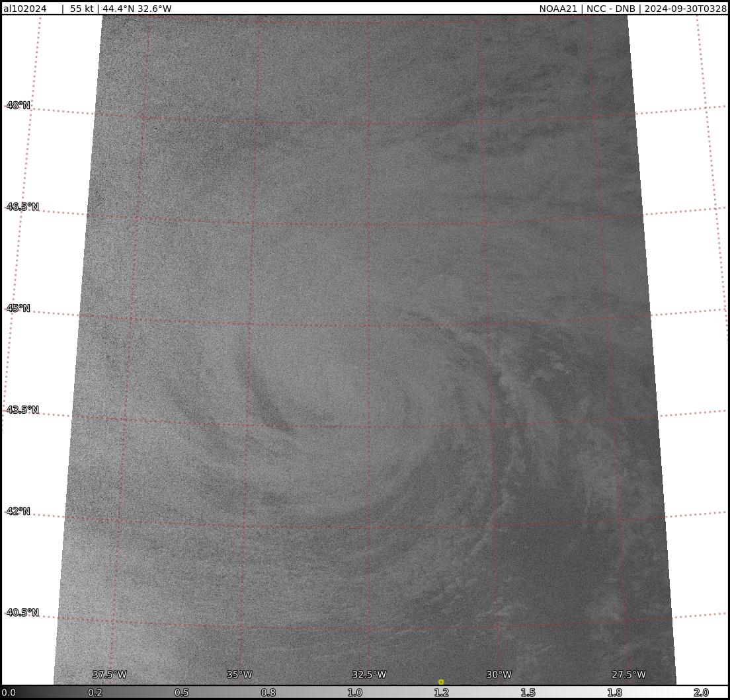The height and width of the screenshot is (700, 730).
Task: Click the 35°W longitude label
Action: 239,674
